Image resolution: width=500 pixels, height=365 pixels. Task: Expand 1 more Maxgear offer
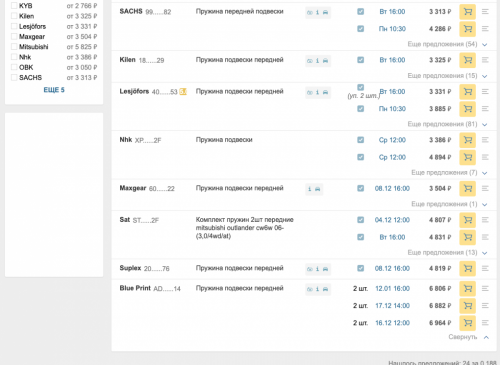[449, 204]
